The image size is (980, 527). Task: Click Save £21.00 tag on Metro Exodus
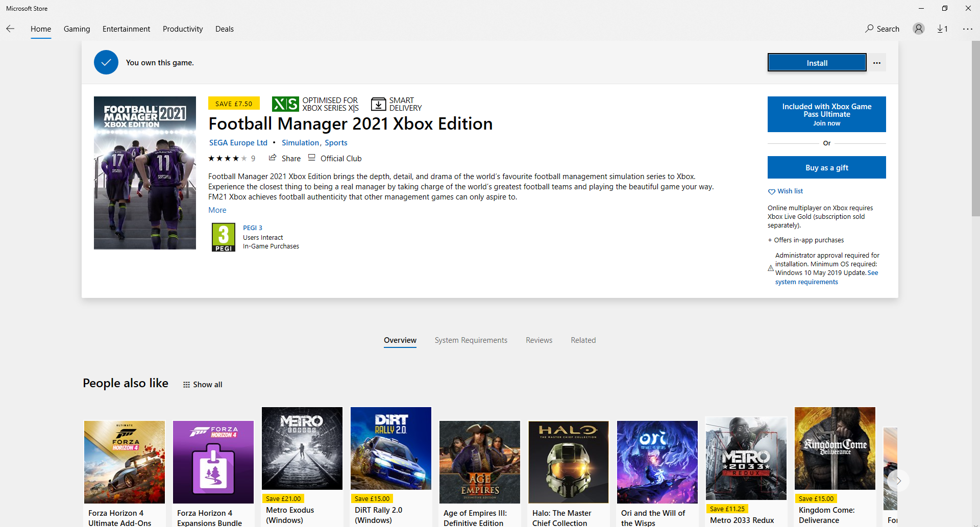(283, 498)
